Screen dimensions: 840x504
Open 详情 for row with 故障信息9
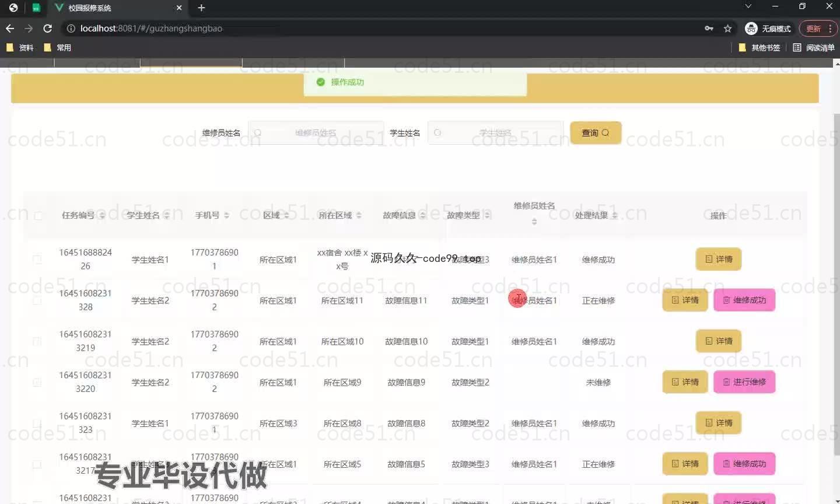click(x=685, y=381)
